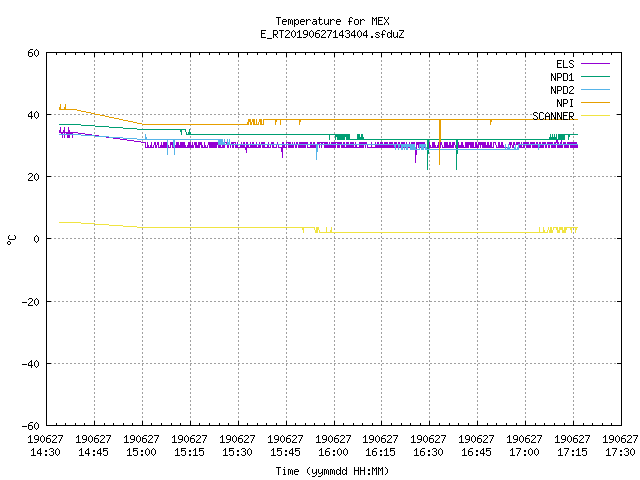Click the NPD2 legend label
Screen dimensions: 640x480
[x=562, y=90]
